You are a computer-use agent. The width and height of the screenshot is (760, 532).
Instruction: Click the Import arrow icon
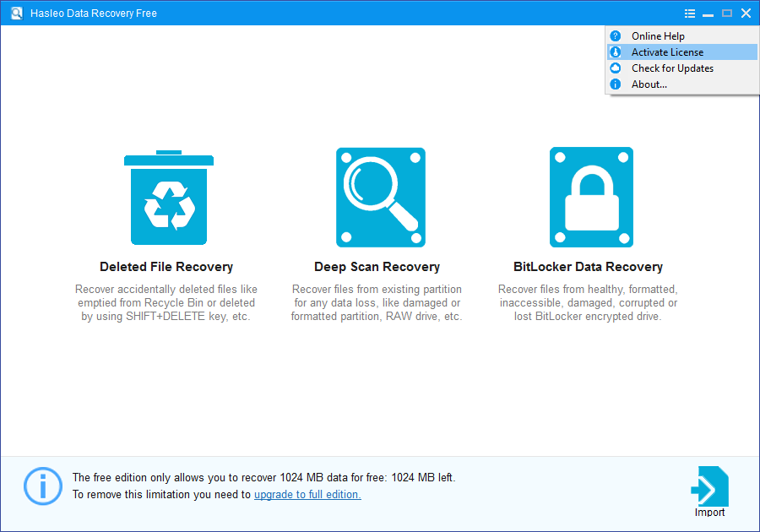tap(709, 486)
